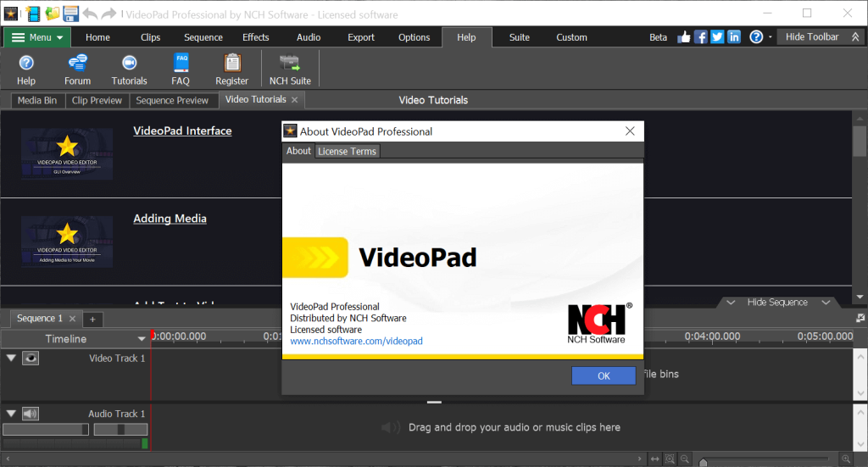
Task: Switch to the Sequence ribbon tab
Action: [203, 37]
